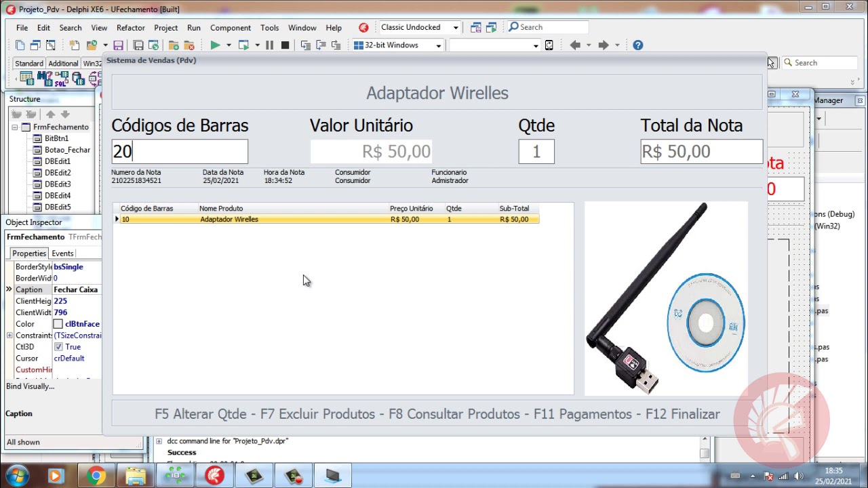Click the clBtnFace color swatch

[58, 324]
